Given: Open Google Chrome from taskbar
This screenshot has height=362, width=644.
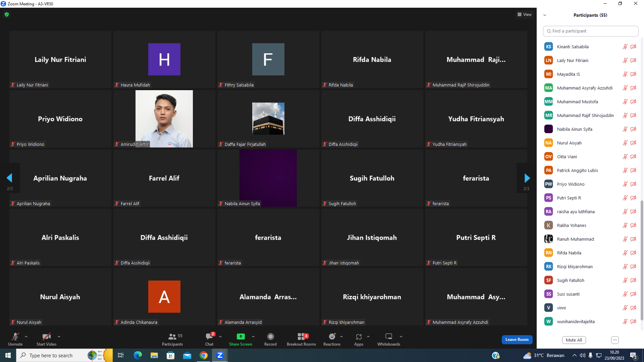Looking at the screenshot, I should pyautogui.click(x=204, y=355).
